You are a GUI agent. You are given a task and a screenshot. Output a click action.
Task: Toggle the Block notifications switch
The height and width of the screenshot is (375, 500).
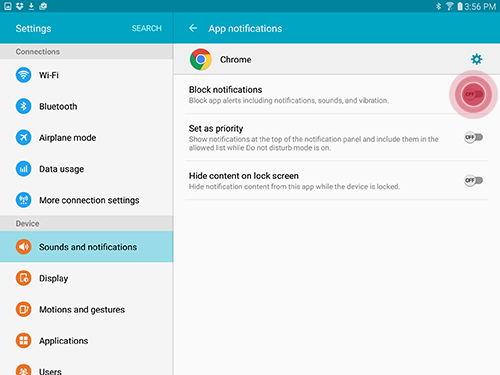pyautogui.click(x=474, y=94)
